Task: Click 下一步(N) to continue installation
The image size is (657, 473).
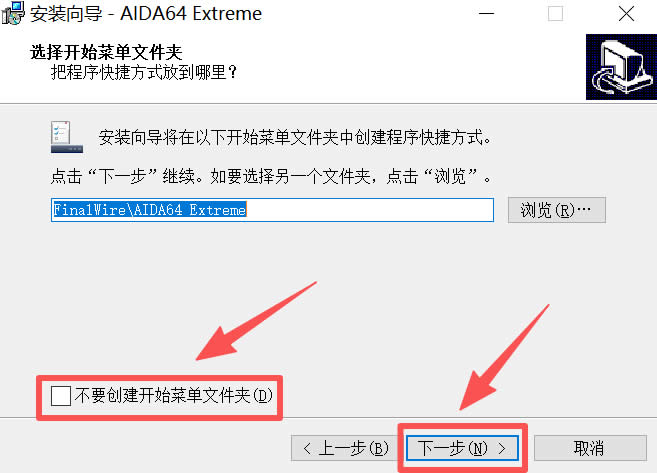Action: tap(462, 448)
